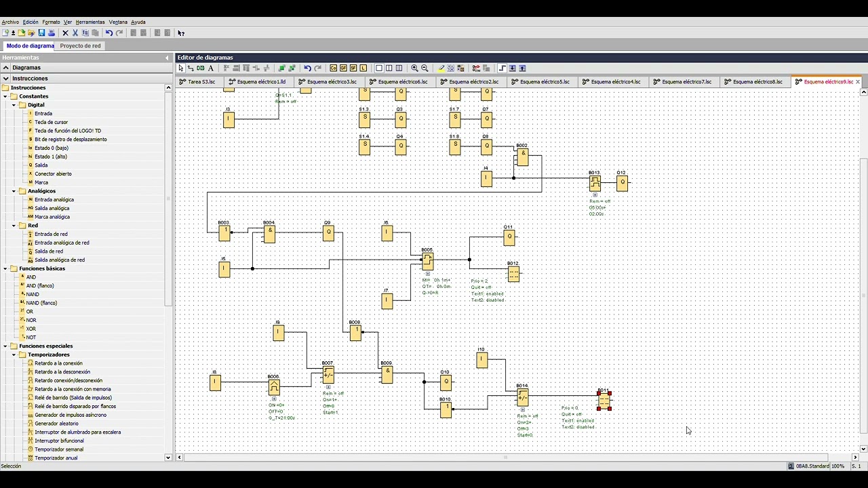Select 'Retardo a la conexión' instruction
The height and width of the screenshot is (488, 868).
pyautogui.click(x=58, y=363)
